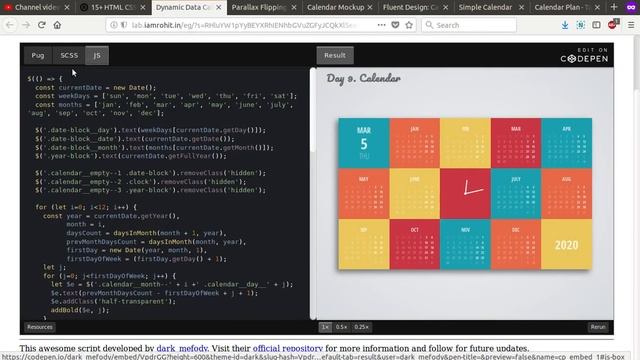Click the screenshot extension icon
Screen dimensions: 640x360
coord(580,25)
